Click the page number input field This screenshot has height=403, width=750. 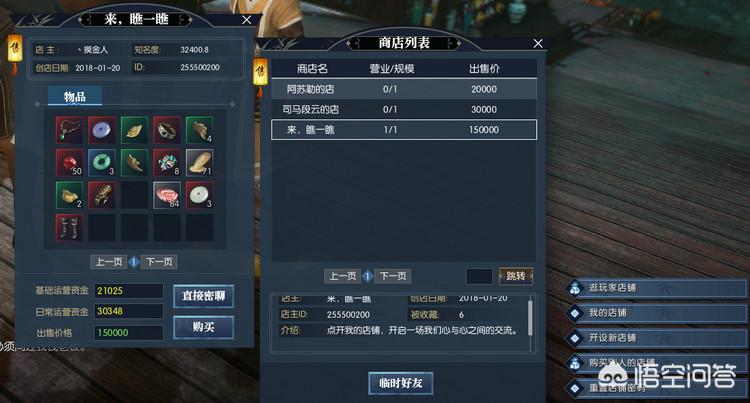479,276
